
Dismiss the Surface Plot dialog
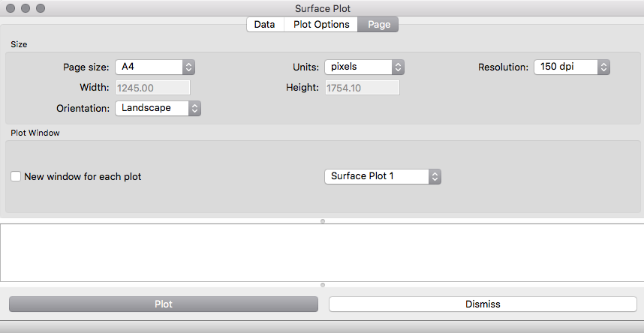[x=483, y=304]
